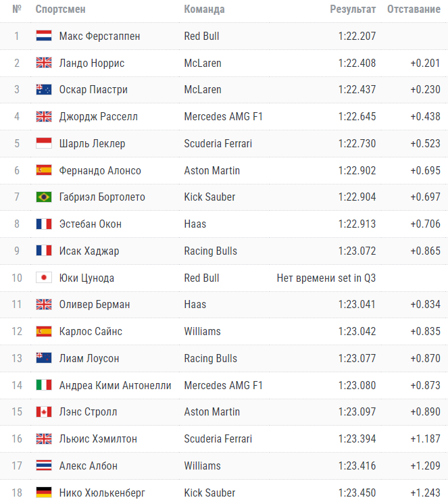Open driver Ландо Норрис
This screenshot has width=448, height=502.
tap(92, 64)
